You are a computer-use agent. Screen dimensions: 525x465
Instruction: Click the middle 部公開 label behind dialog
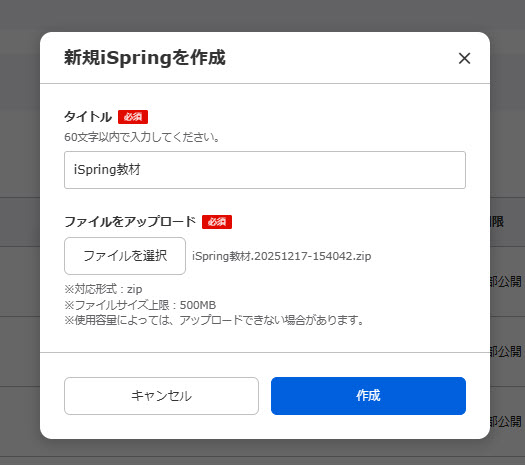(506, 352)
